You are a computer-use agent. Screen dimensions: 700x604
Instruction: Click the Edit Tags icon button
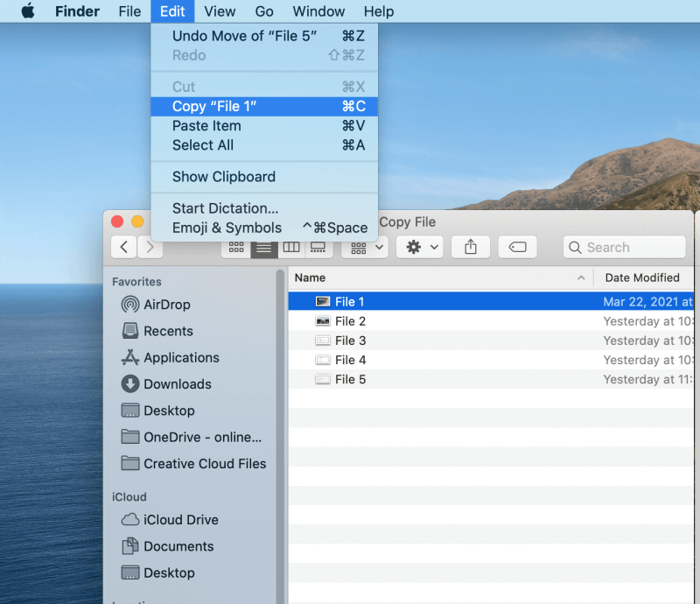point(517,248)
